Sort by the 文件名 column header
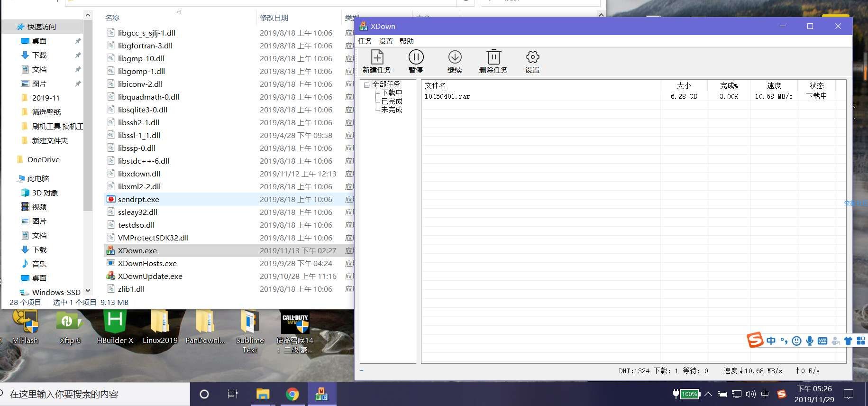The height and width of the screenshot is (406, 868). (x=435, y=85)
